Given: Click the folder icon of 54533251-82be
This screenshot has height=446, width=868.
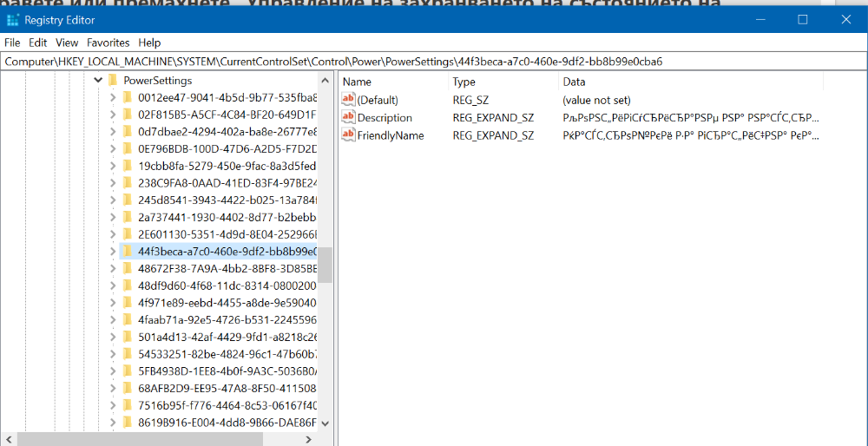Looking at the screenshot, I should click(128, 354).
